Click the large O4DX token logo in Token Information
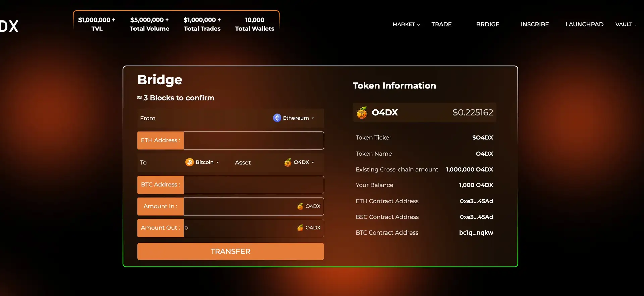The height and width of the screenshot is (296, 644). pyautogui.click(x=362, y=113)
